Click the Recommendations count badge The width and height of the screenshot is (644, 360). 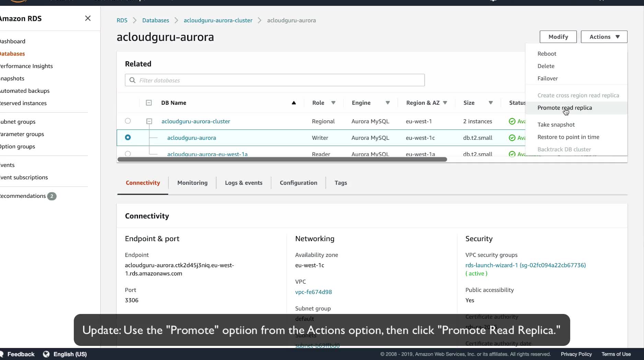tap(52, 196)
